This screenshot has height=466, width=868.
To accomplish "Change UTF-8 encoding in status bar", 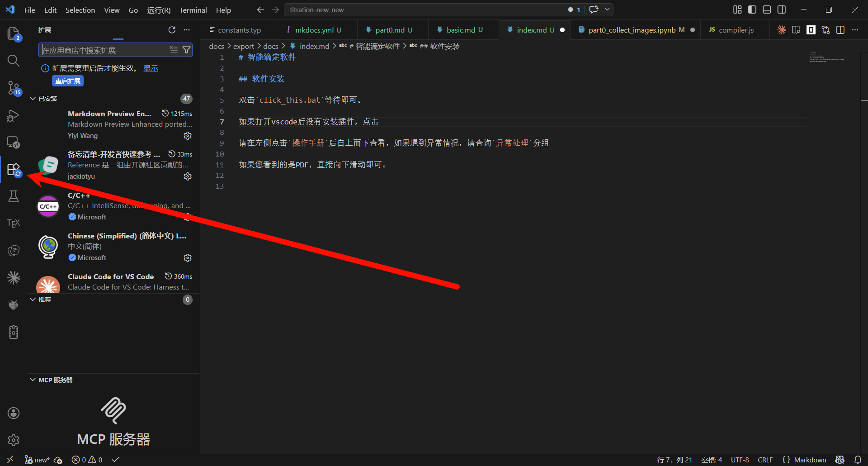I will [x=740, y=460].
